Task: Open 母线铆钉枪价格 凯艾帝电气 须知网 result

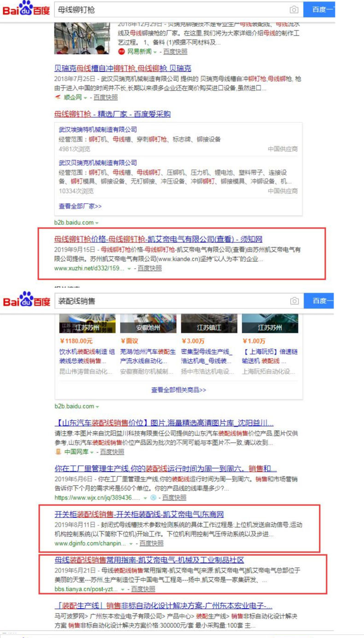Action: [x=158, y=239]
